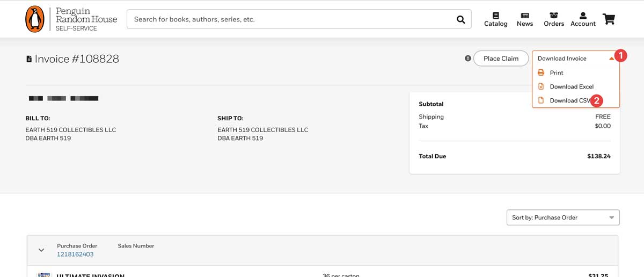Collapse the Download Invoice dropdown
644x277 pixels.
coord(576,59)
